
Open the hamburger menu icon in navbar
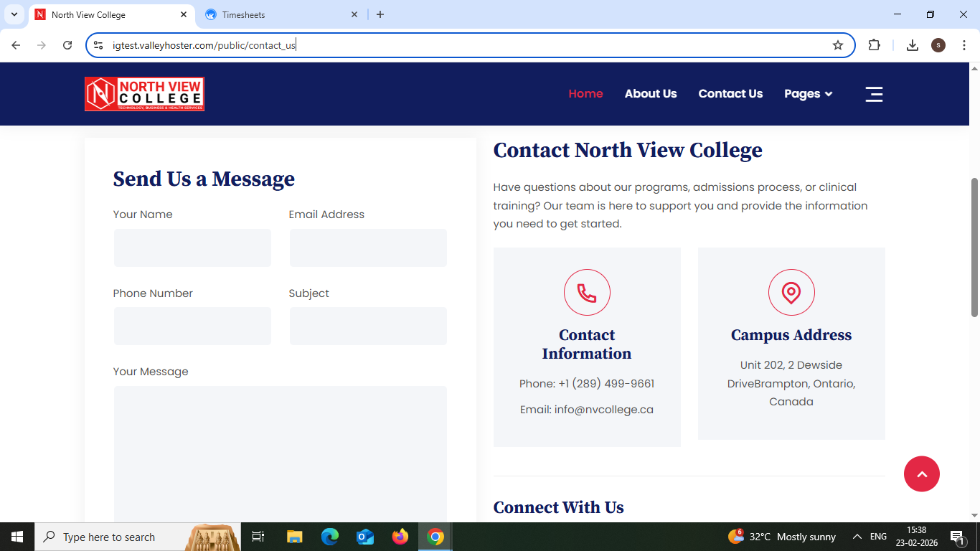[874, 94]
